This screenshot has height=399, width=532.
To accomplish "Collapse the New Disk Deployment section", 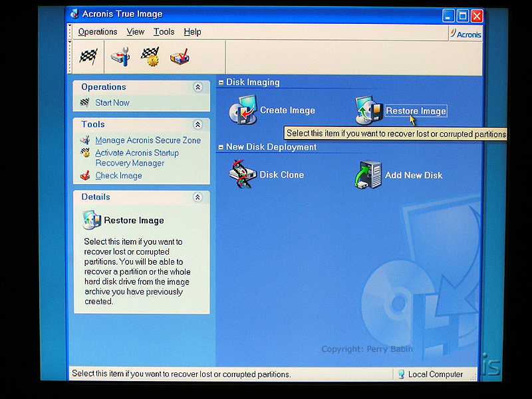I will click(221, 147).
